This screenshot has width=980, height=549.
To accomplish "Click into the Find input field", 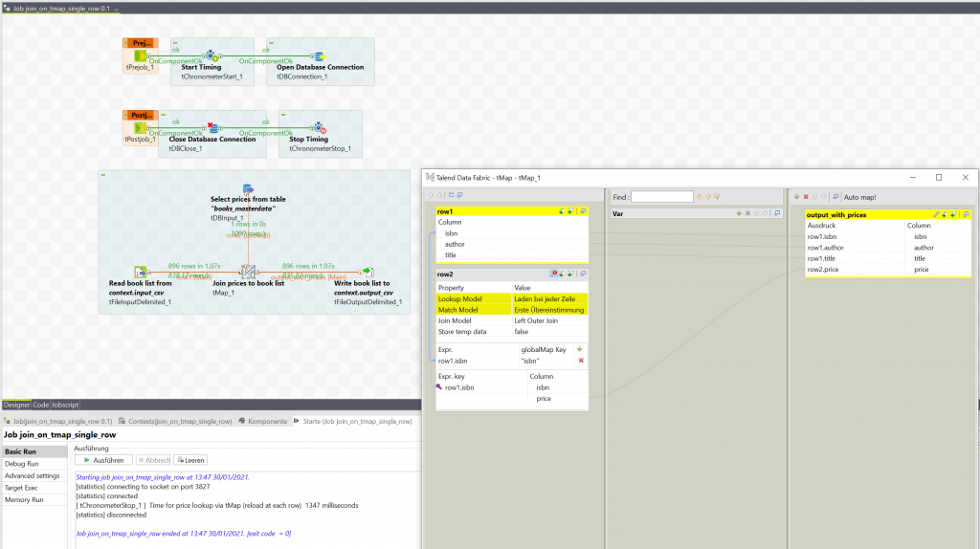I will click(x=661, y=197).
